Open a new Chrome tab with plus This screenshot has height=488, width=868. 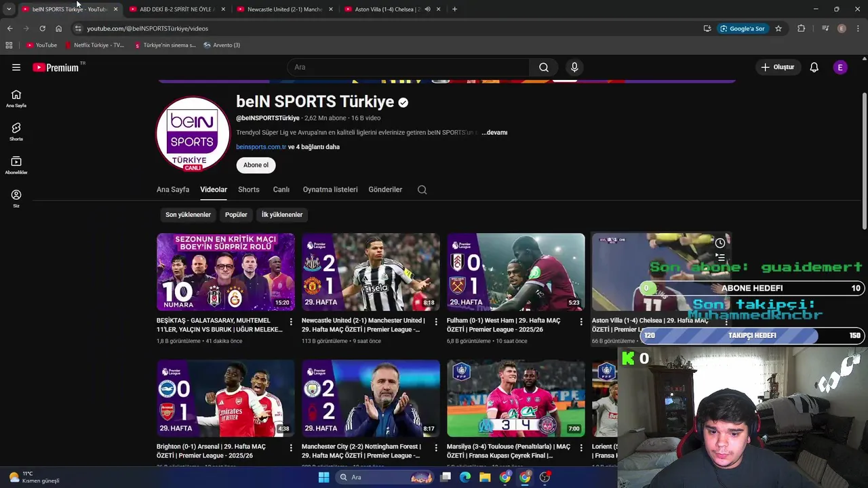(x=454, y=9)
